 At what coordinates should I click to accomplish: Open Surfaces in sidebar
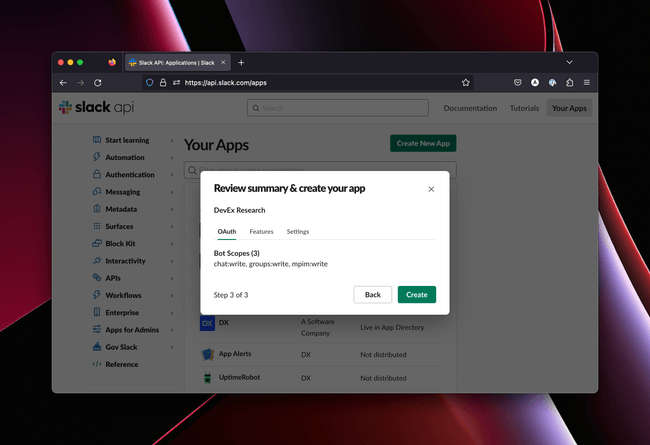coord(119,226)
